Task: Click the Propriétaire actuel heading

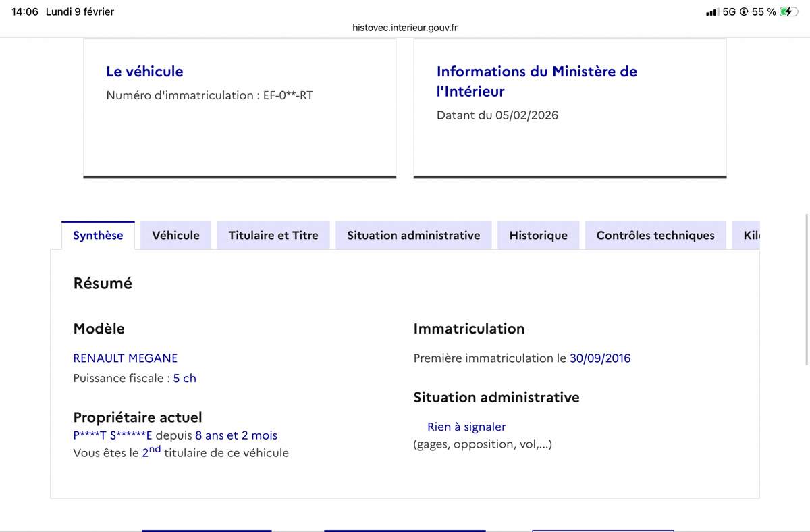Action: pos(137,417)
